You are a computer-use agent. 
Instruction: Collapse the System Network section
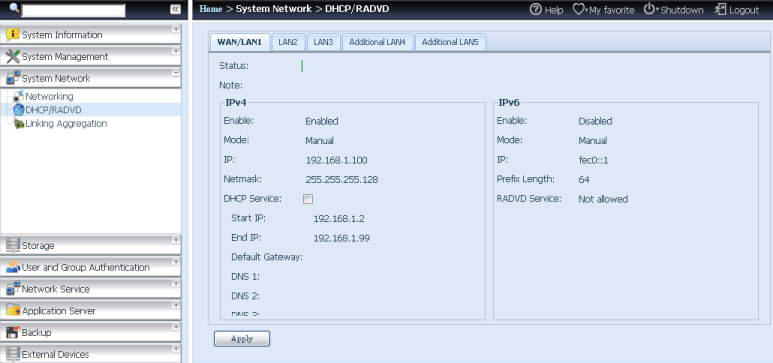[176, 73]
